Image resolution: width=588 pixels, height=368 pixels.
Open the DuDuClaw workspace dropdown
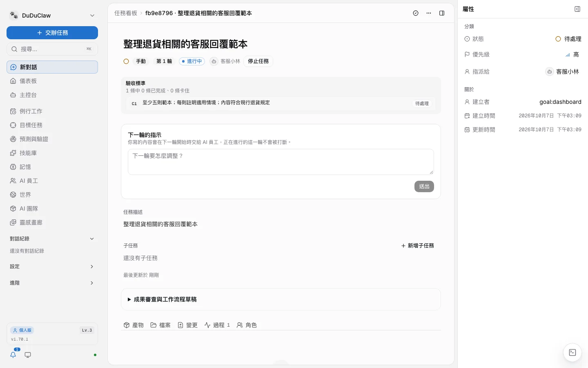tap(52, 16)
